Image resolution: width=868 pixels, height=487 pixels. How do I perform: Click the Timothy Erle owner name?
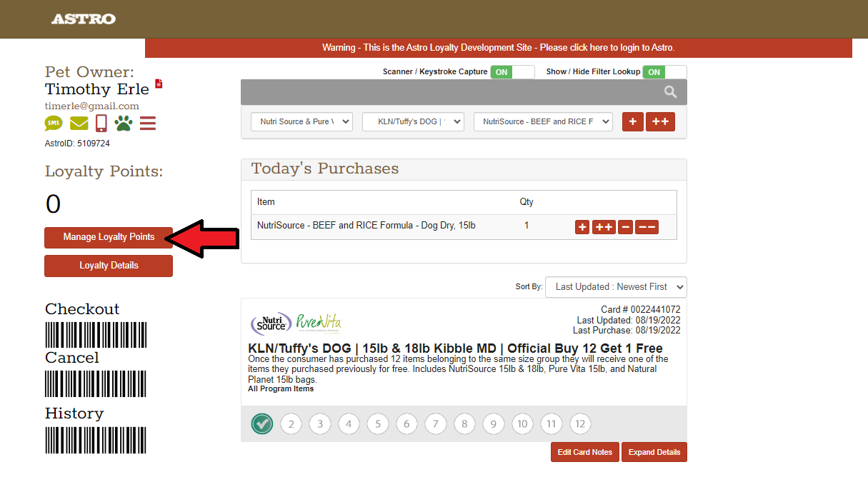click(97, 89)
